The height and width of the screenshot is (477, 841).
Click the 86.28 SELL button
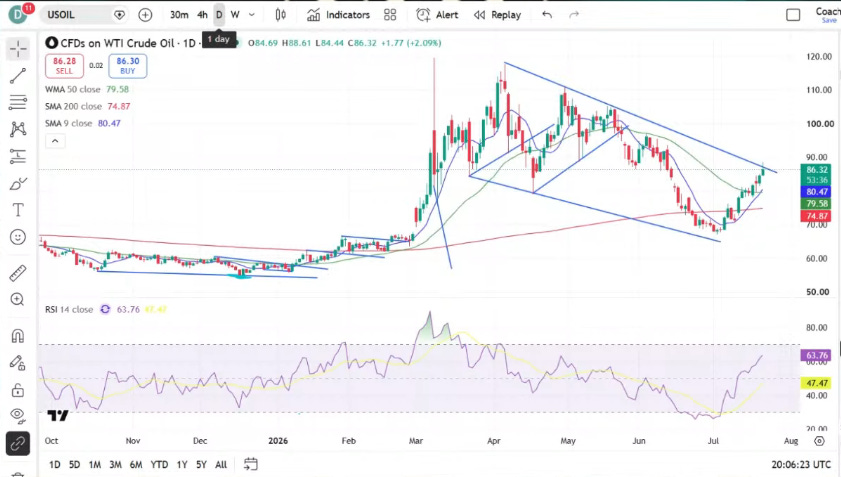[64, 66]
